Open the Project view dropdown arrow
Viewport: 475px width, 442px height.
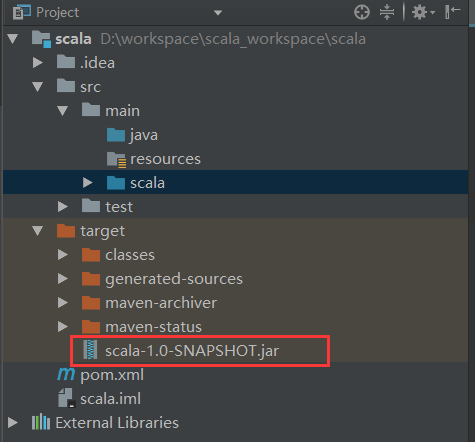pyautogui.click(x=218, y=13)
